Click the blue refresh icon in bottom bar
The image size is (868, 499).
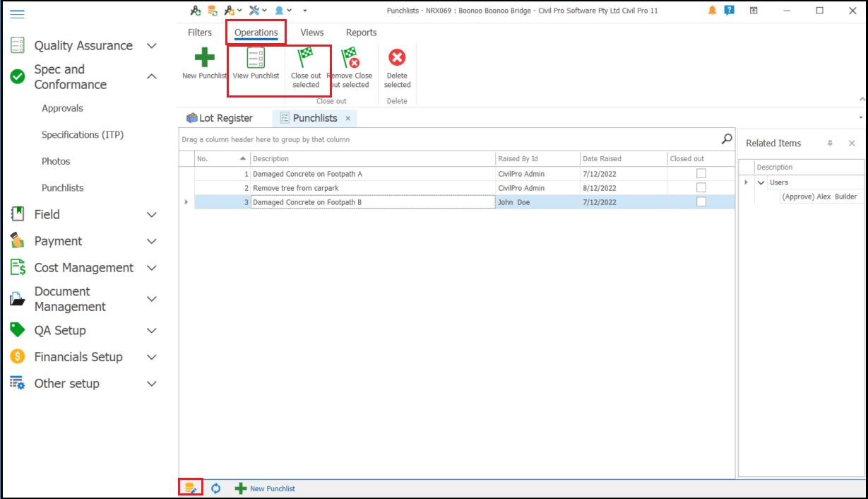tap(216, 488)
